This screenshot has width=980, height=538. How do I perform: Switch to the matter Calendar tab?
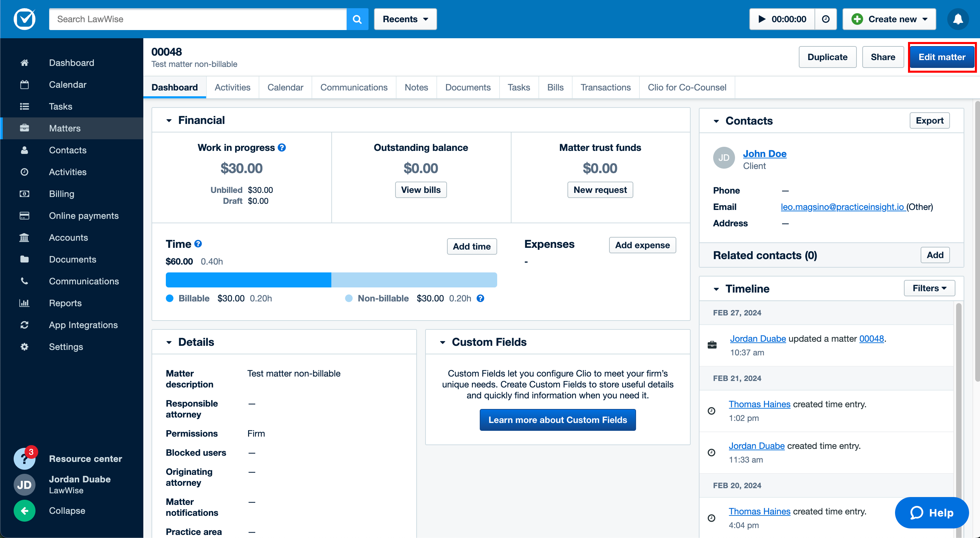coord(285,87)
